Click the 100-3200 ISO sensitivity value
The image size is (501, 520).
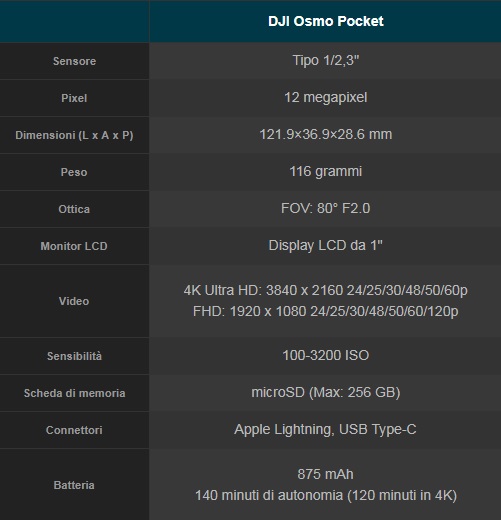(326, 355)
